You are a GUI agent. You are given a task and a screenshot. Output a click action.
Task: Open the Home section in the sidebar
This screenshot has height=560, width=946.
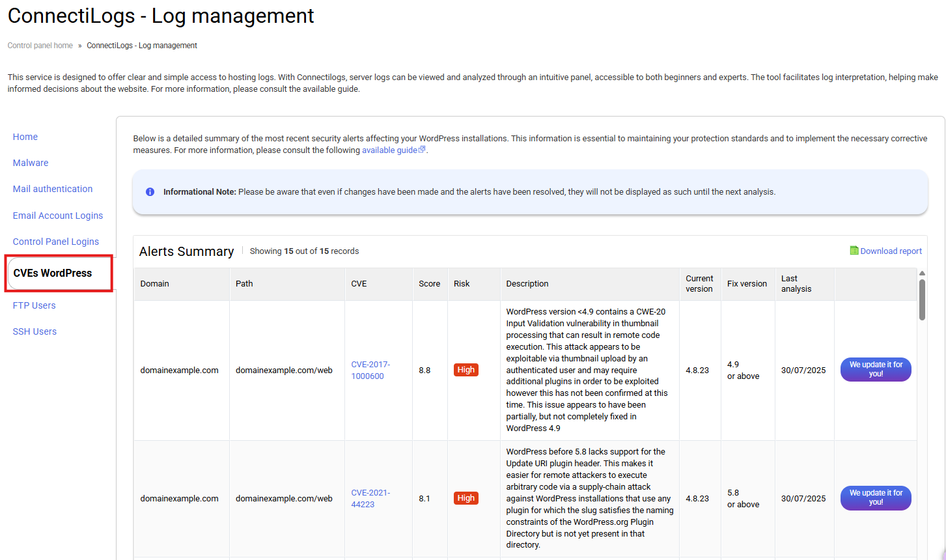tap(25, 137)
